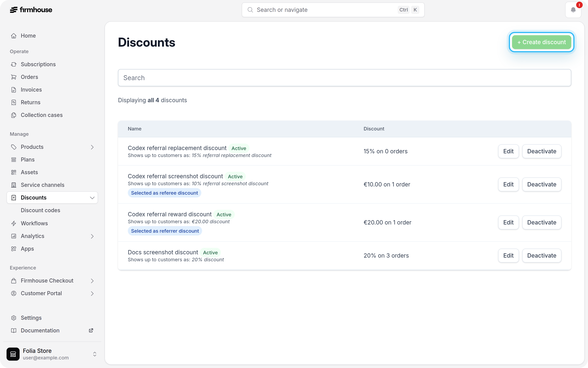
Task: Click 'Displaying all 4 discounts' text
Action: [152, 100]
